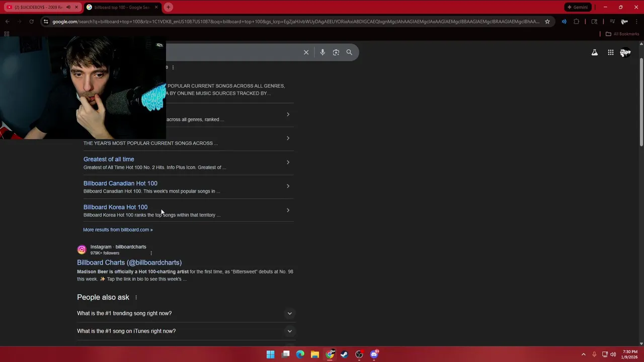Launch the Gemini assistant button
This screenshot has width=644, height=362.
(x=577, y=7)
